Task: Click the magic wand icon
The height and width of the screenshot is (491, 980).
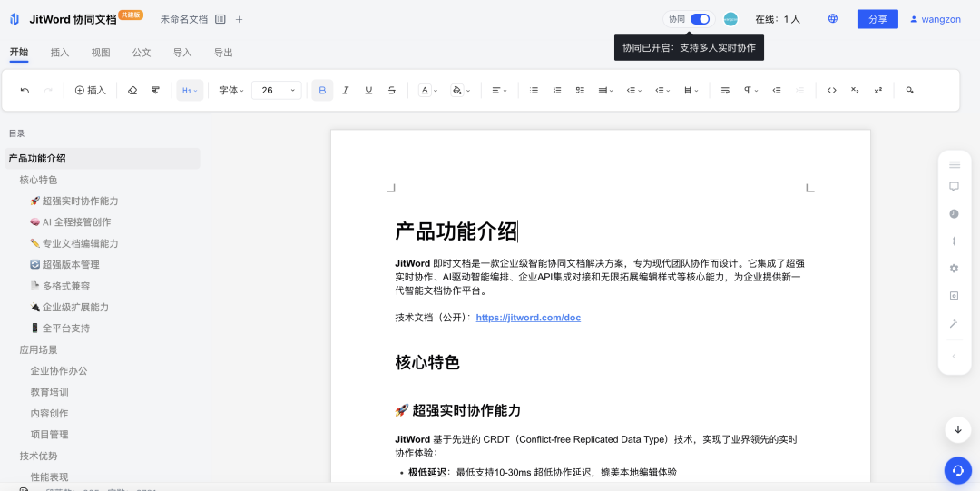Action: [x=955, y=323]
